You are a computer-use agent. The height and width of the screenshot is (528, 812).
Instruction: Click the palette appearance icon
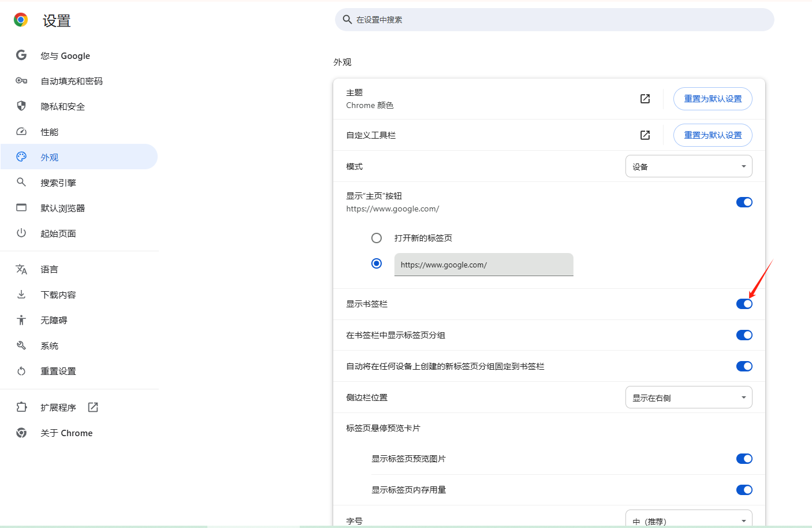pyautogui.click(x=21, y=157)
